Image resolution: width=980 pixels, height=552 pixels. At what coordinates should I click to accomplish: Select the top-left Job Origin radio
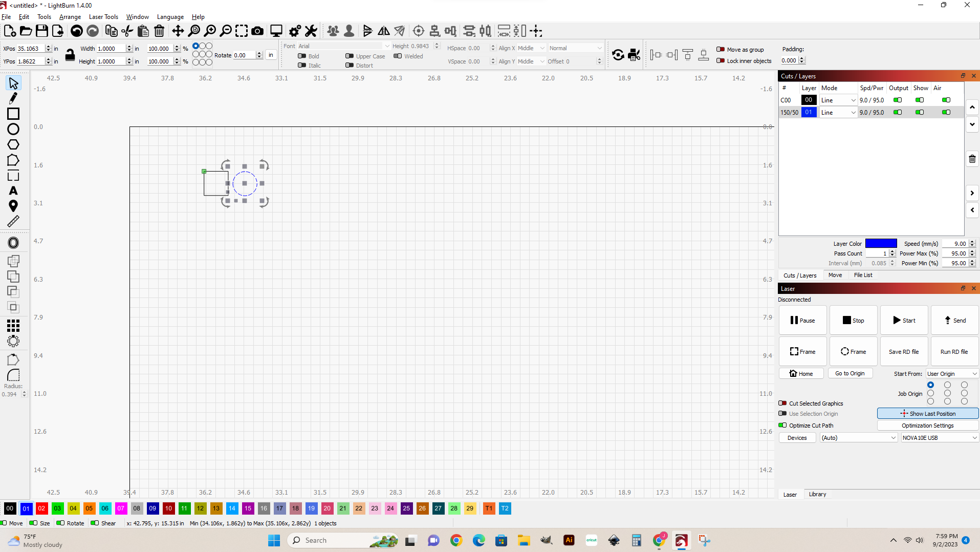tap(930, 385)
